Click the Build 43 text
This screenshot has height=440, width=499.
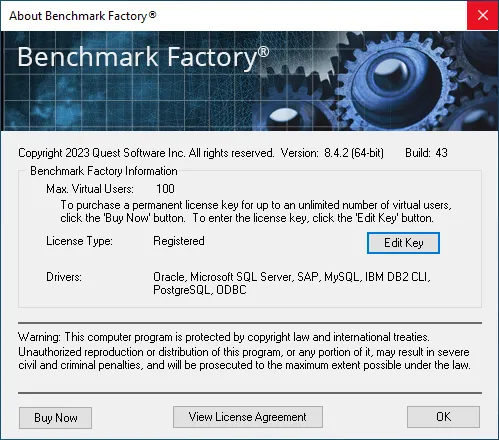point(426,153)
